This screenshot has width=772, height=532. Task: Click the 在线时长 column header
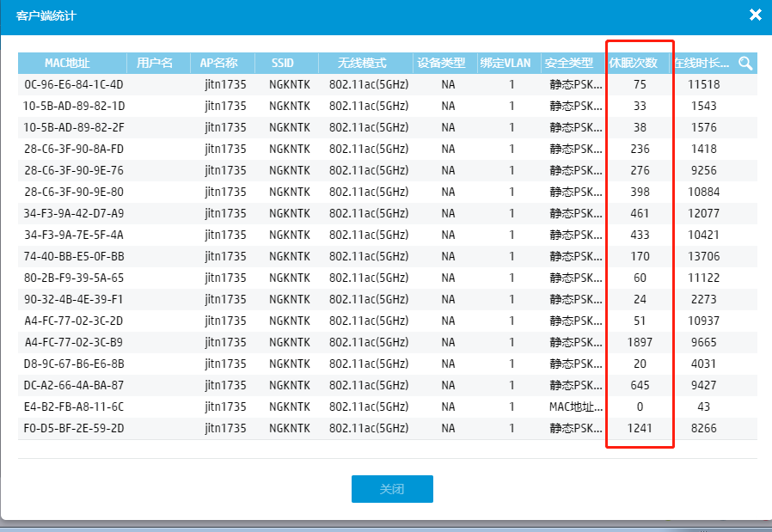click(x=702, y=63)
